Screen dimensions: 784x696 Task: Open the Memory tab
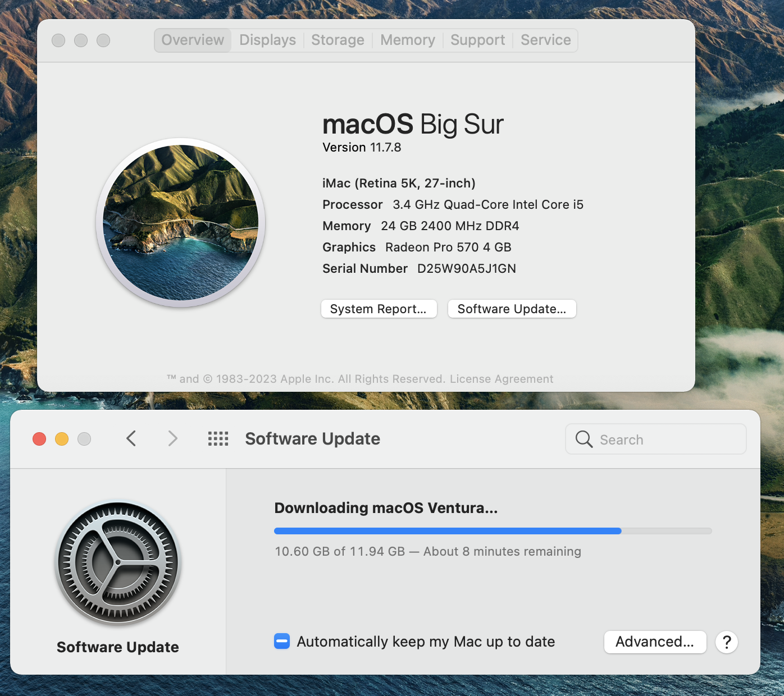(408, 40)
